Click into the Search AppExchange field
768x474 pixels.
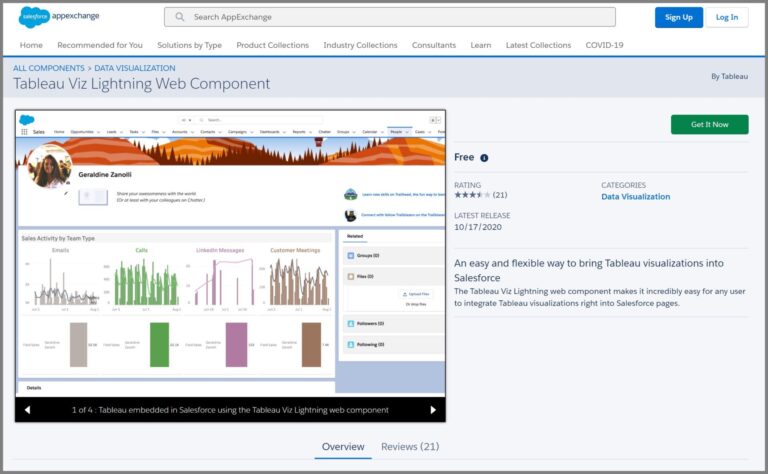coord(400,17)
